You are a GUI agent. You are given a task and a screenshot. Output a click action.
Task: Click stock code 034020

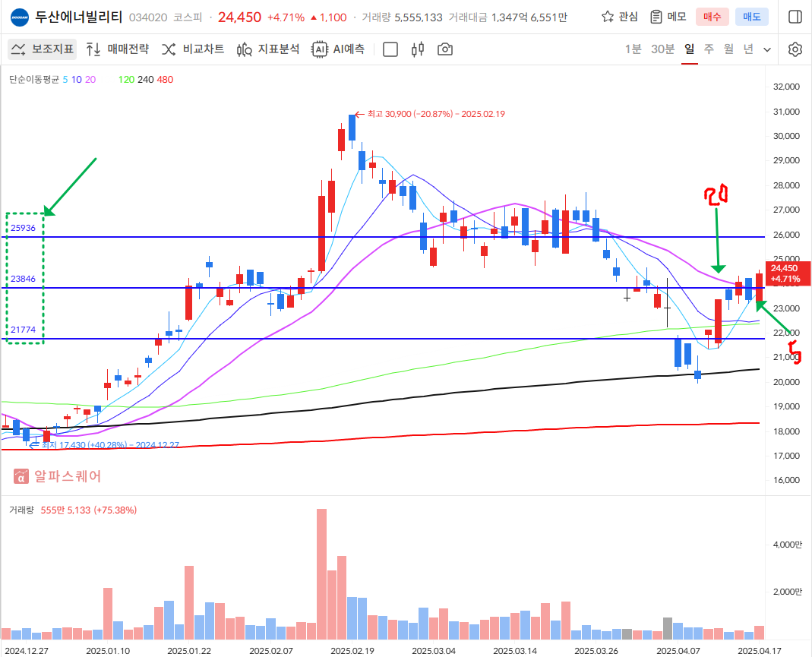(x=148, y=17)
